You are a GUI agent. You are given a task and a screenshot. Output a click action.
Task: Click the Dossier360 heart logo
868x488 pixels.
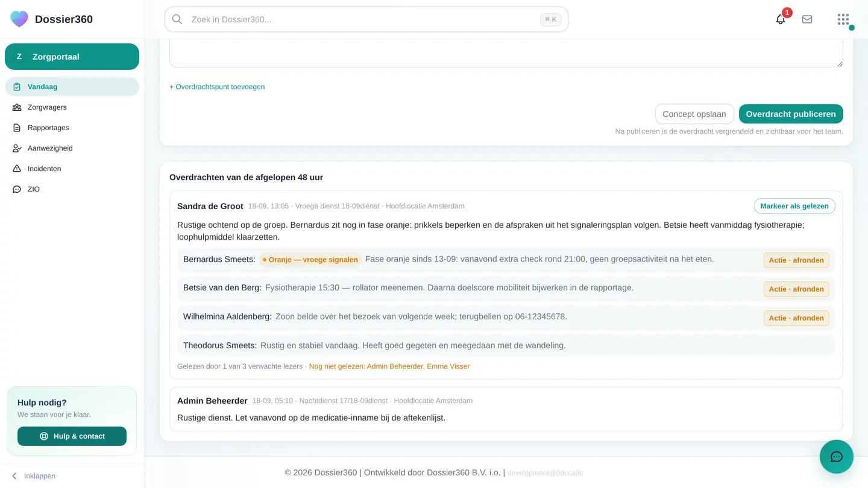point(19,19)
